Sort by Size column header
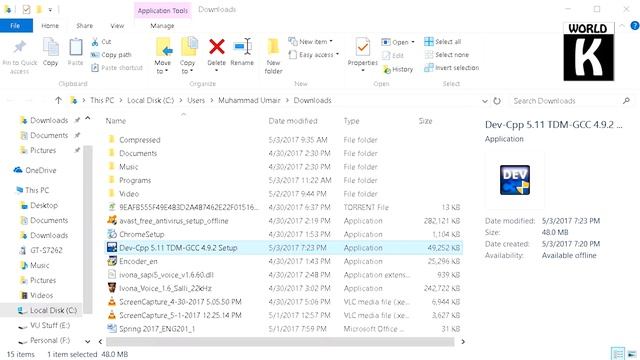Viewport: 640px width, 360px height. click(425, 121)
